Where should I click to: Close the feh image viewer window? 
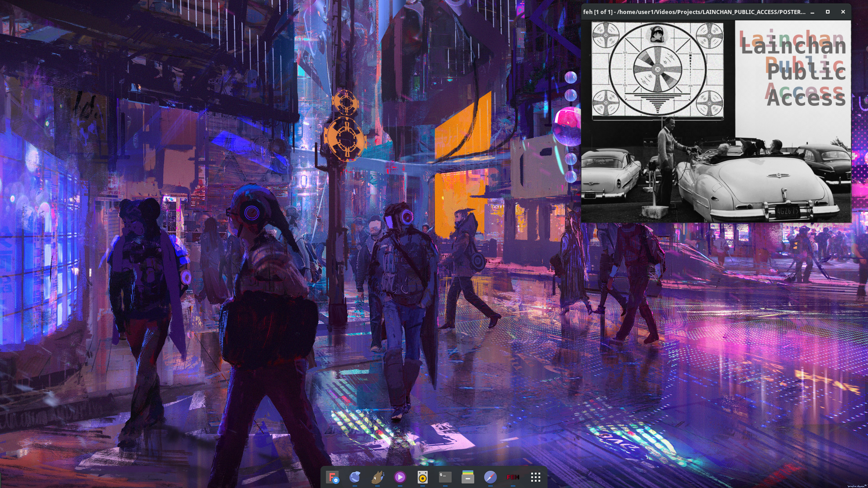(x=843, y=12)
